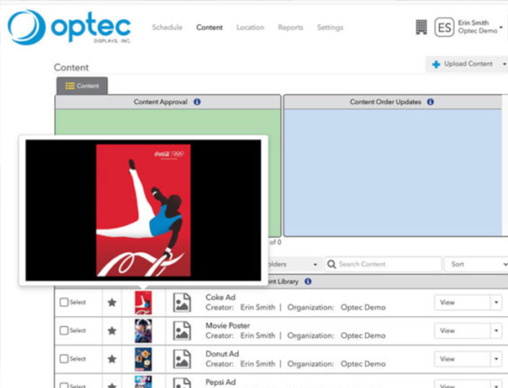The image size is (508, 388).
Task: Expand View options arrow for Donut Ad
Action: (496, 359)
